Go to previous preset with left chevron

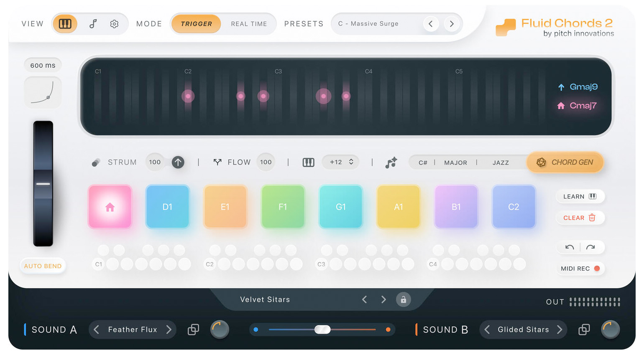point(431,24)
